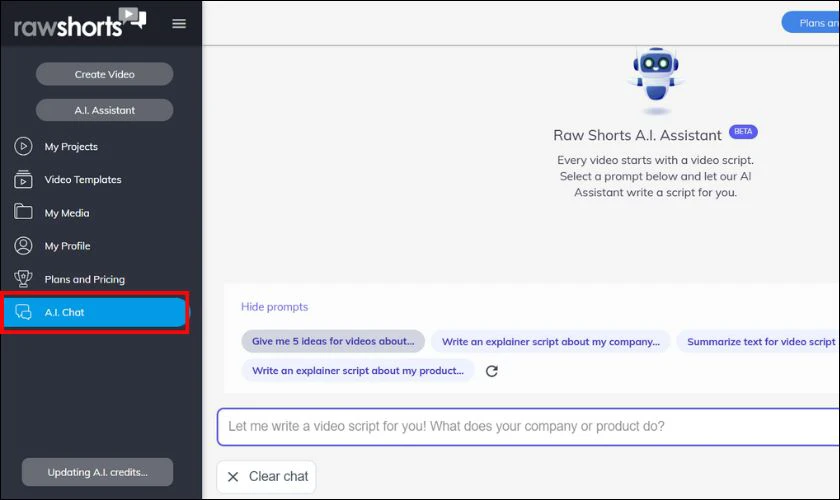Refresh the prompt suggestions
840x500 pixels.
point(492,371)
